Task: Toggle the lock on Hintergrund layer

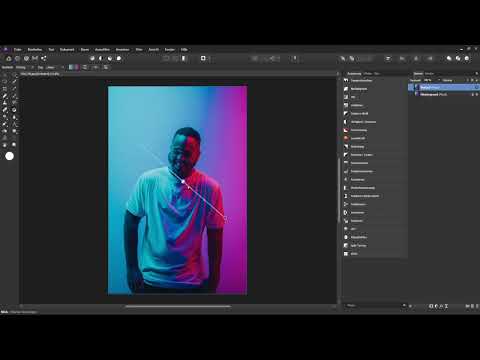Action: 472,95
